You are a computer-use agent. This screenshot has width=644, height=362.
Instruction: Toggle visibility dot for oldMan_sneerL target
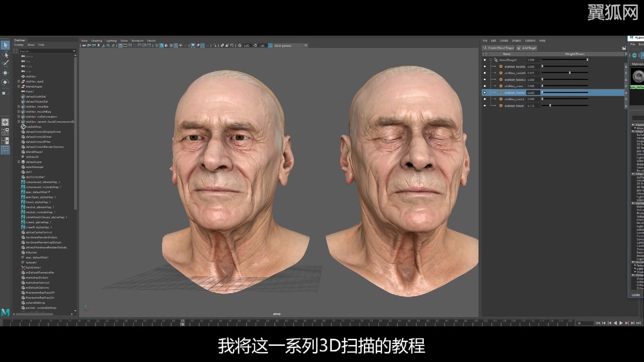[485, 99]
